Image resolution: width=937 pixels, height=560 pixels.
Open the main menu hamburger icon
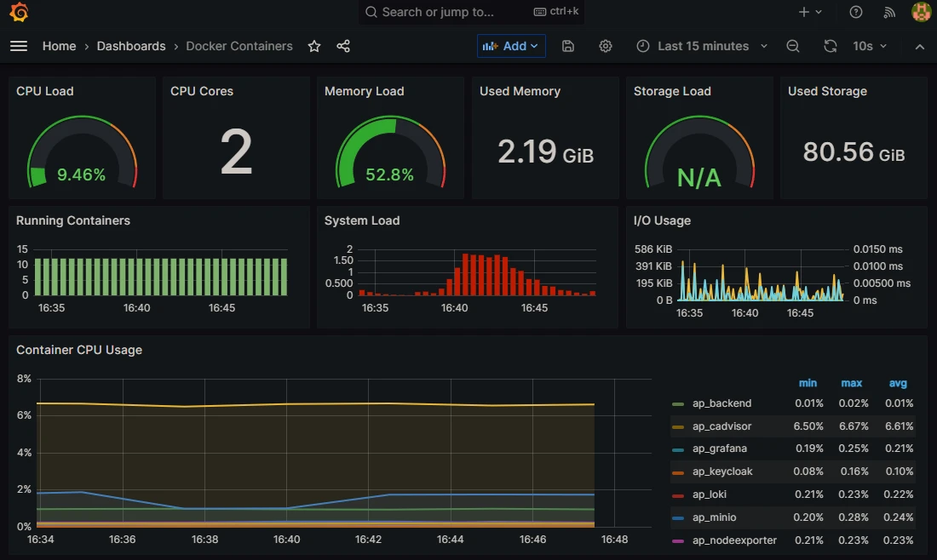click(19, 46)
